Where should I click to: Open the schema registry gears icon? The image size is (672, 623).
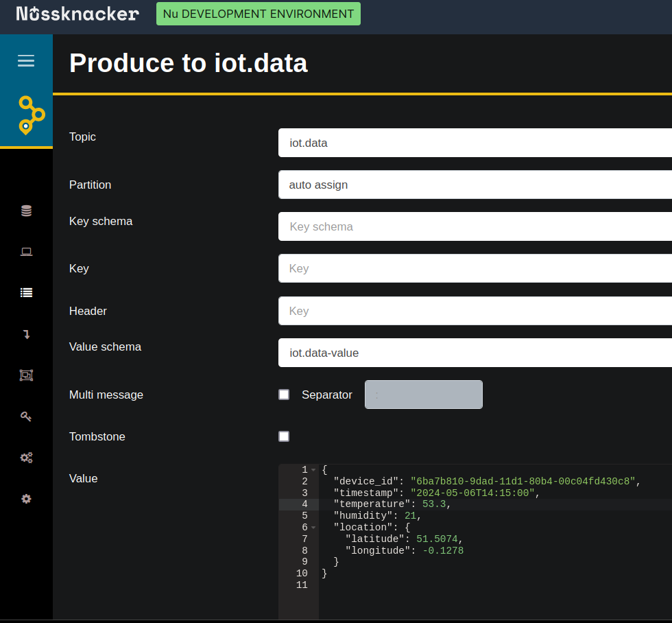pos(26,458)
